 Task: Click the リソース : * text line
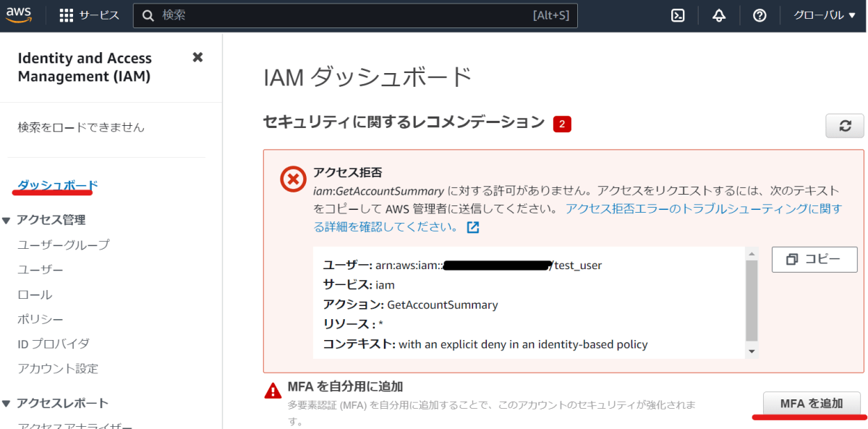[x=353, y=325]
